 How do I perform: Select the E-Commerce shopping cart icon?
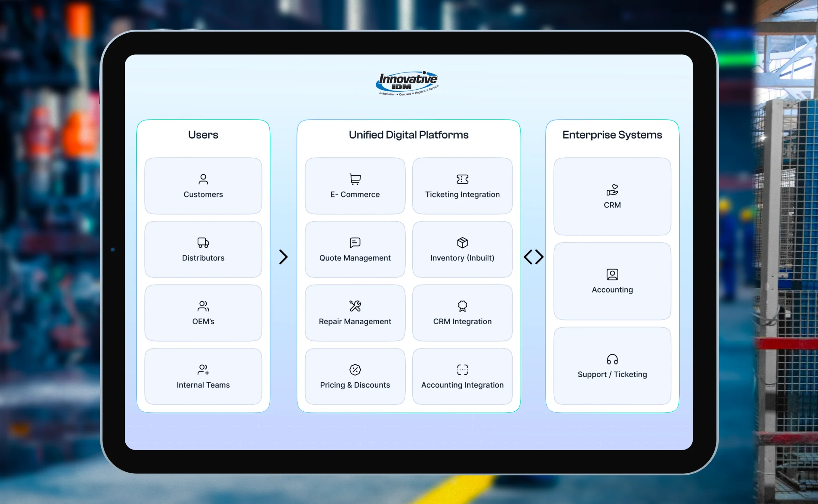[x=354, y=179]
